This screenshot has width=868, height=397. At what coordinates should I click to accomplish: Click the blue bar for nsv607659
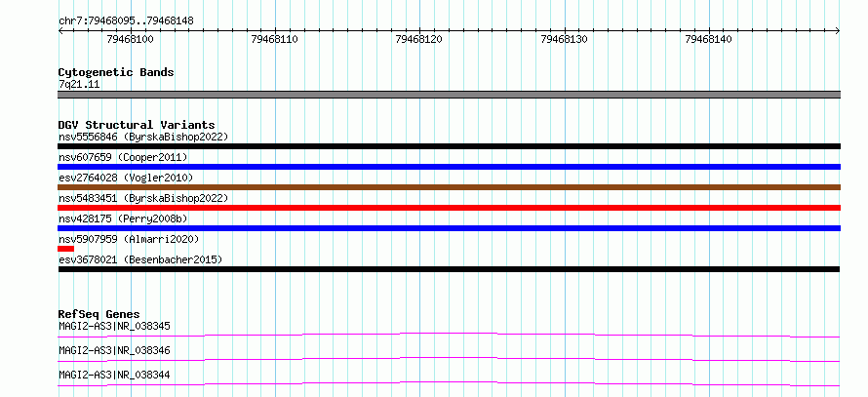coord(449,167)
